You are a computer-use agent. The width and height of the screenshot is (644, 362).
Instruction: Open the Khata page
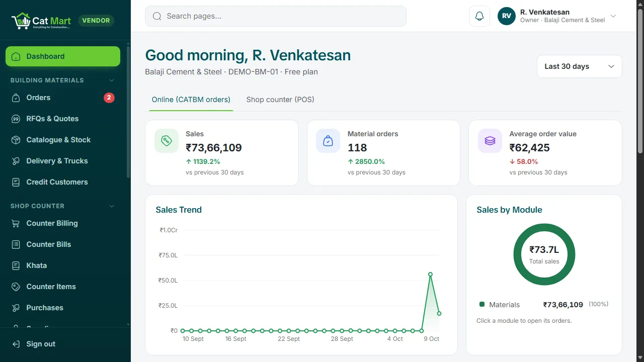click(x=63, y=265)
